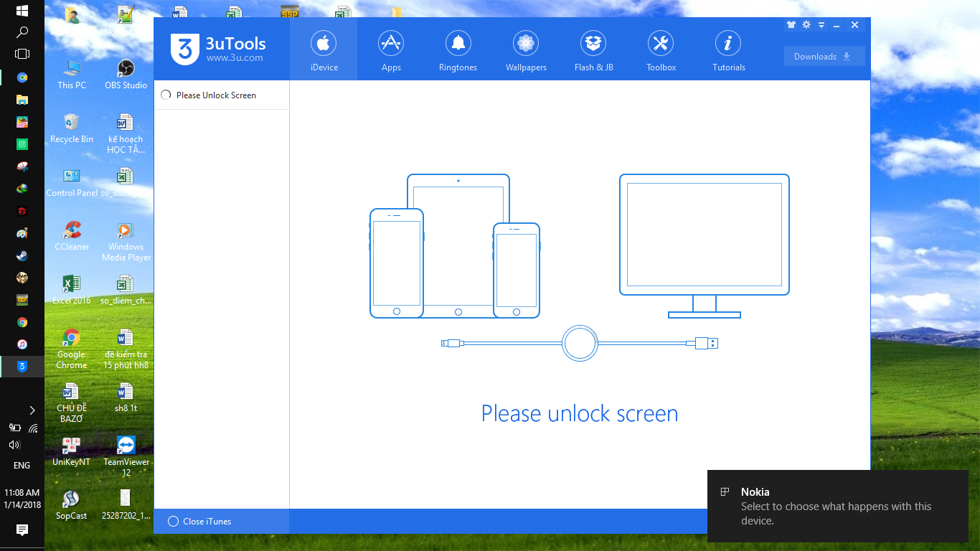980x551 pixels.
Task: Go to the Ringtones section
Action: click(x=458, y=50)
